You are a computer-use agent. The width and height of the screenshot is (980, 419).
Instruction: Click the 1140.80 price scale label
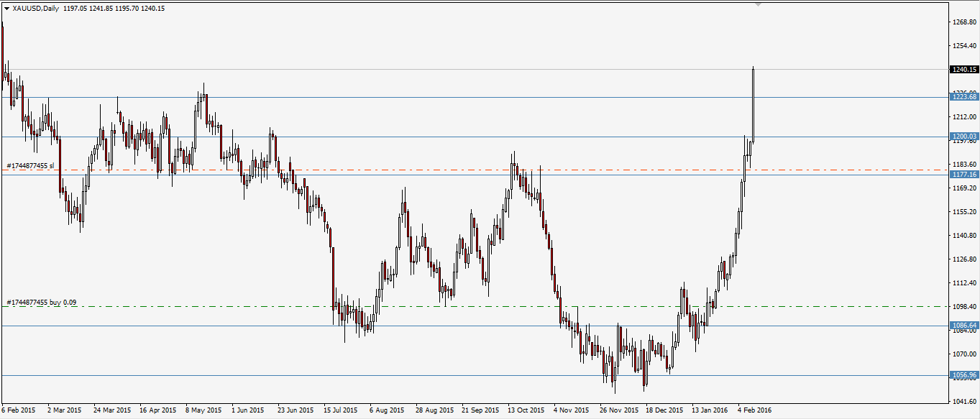tap(964, 236)
